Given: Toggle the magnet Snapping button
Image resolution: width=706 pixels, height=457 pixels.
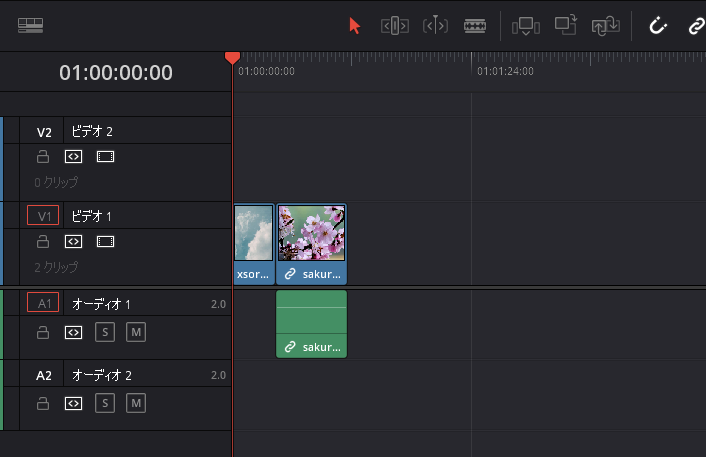Looking at the screenshot, I should pos(657,26).
